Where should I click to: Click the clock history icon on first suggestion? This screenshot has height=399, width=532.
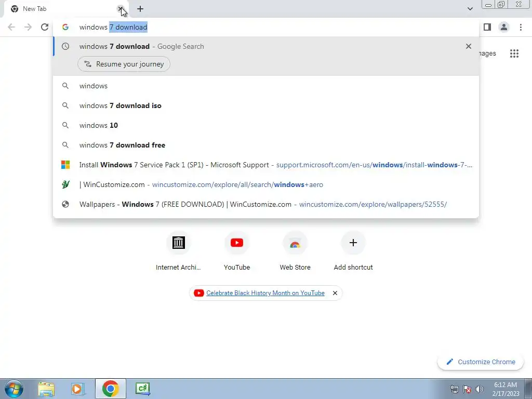coord(65,46)
